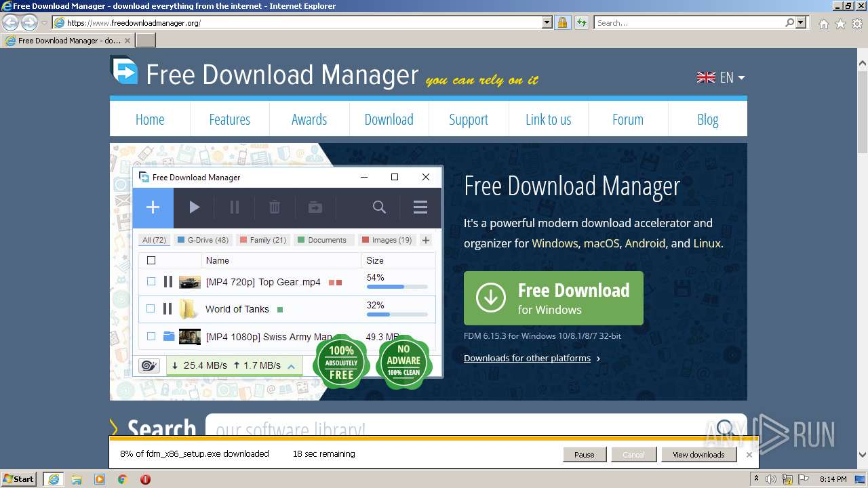
Task: Click View downloads button
Action: coord(698,455)
